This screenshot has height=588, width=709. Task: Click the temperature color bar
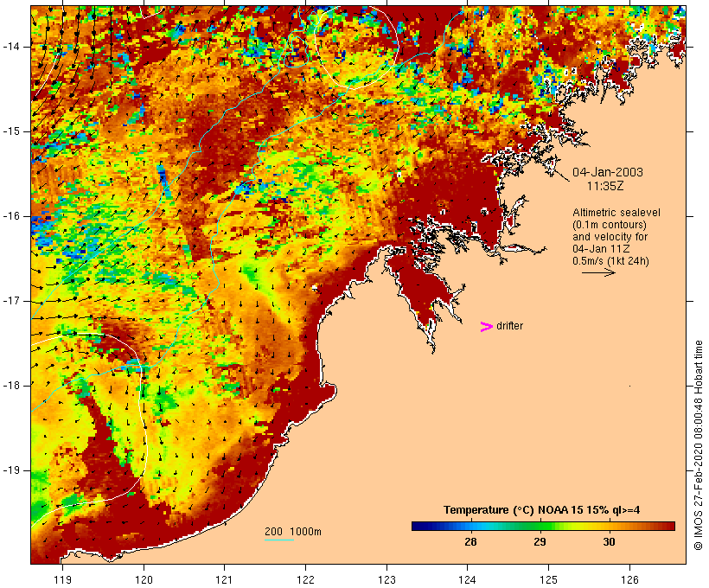(x=543, y=526)
